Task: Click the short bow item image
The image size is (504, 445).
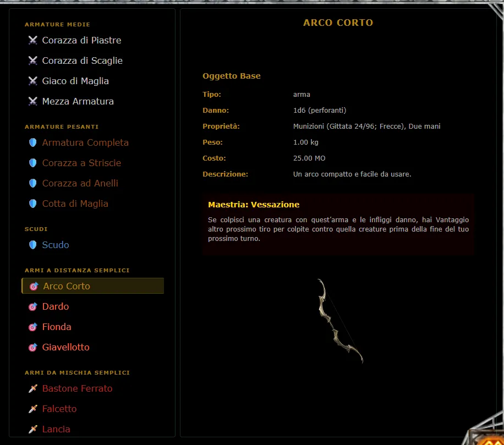Action: [x=340, y=321]
